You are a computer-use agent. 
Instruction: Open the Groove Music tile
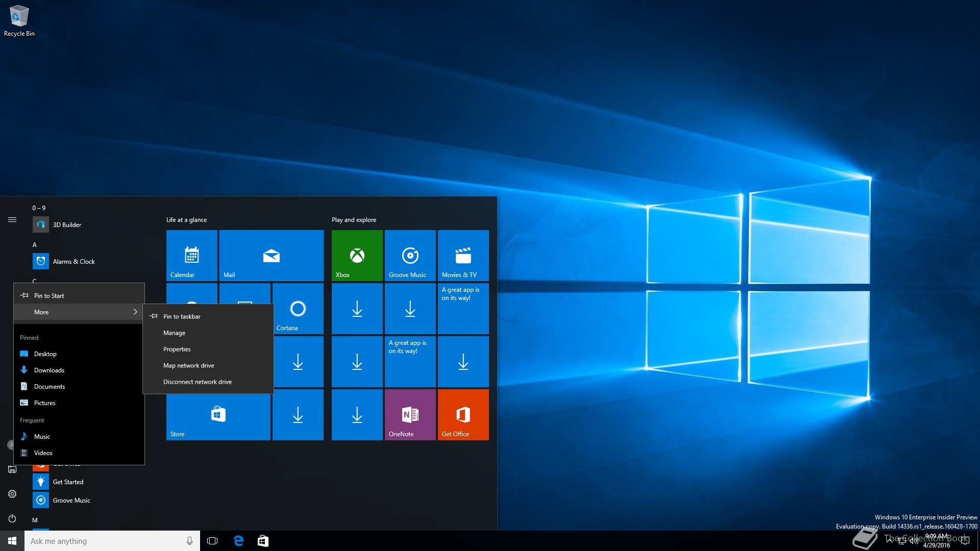[x=410, y=255]
